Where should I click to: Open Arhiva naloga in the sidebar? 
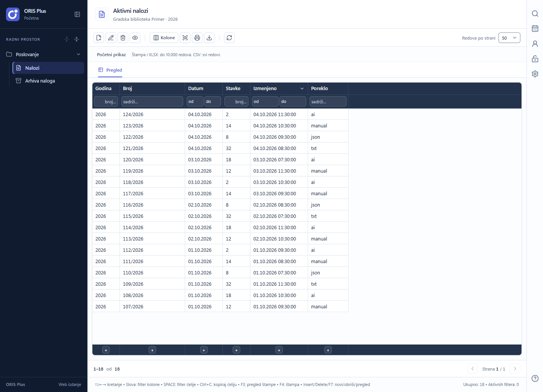pos(48,81)
